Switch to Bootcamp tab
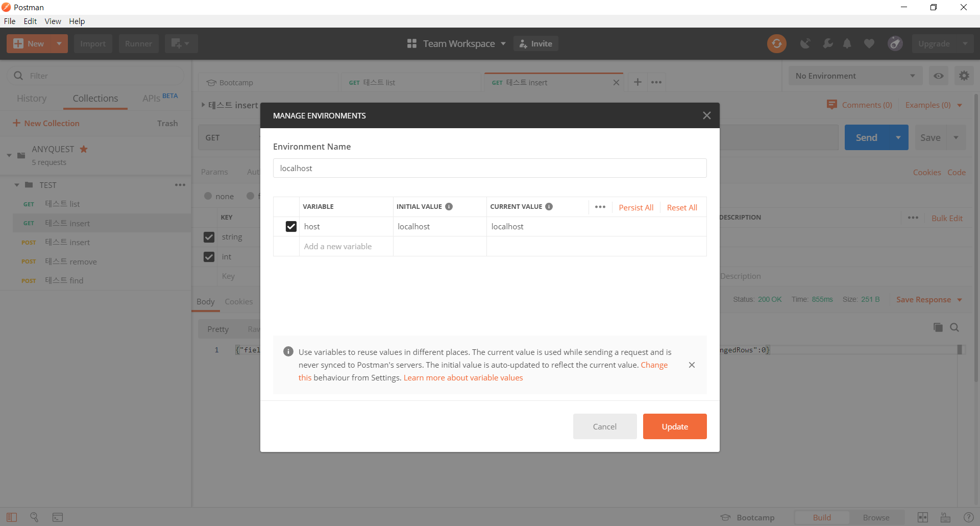The height and width of the screenshot is (526, 980). (x=268, y=82)
